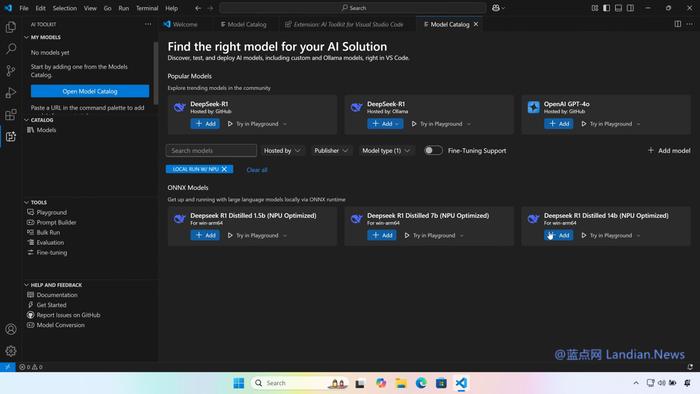Click Visual Studio Code taskbar icon

461,383
